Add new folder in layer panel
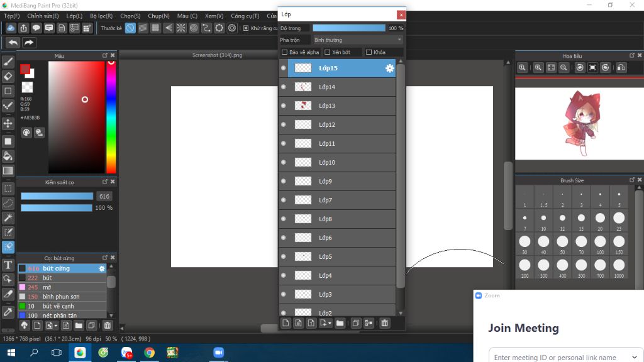This screenshot has width=644, height=362. click(340, 323)
